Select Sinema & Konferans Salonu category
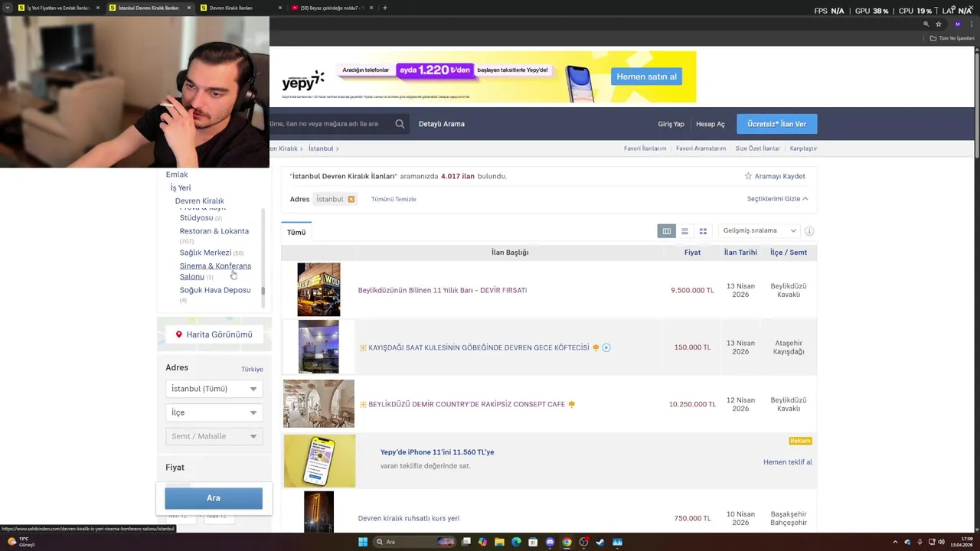 tap(215, 271)
